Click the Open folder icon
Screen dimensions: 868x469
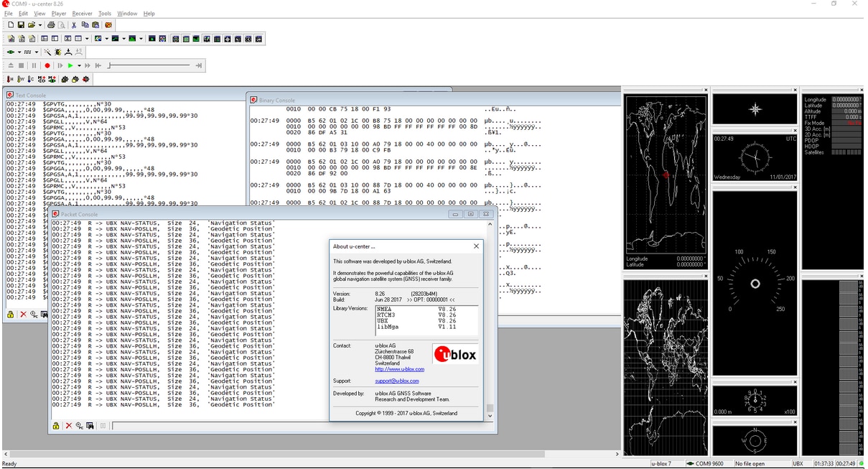click(x=32, y=24)
